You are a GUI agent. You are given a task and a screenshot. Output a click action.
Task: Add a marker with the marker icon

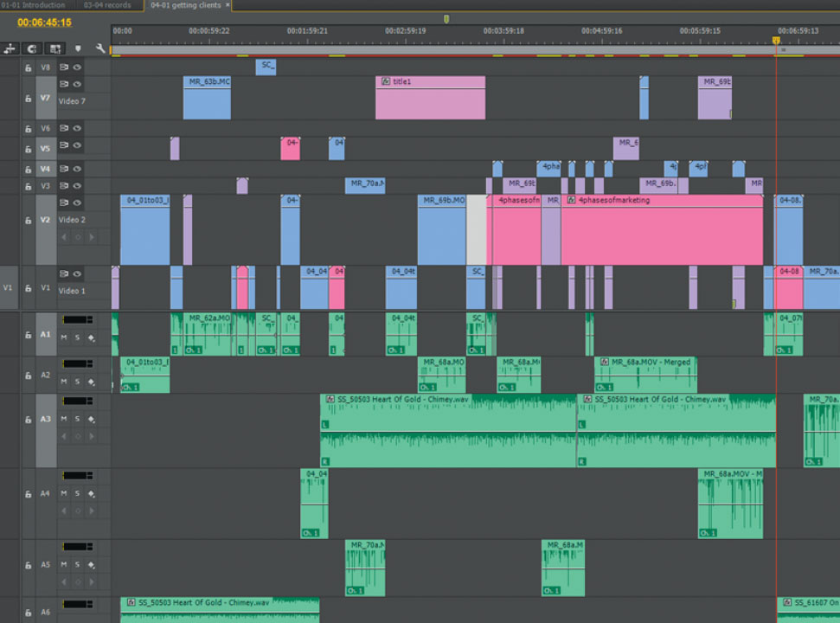79,49
